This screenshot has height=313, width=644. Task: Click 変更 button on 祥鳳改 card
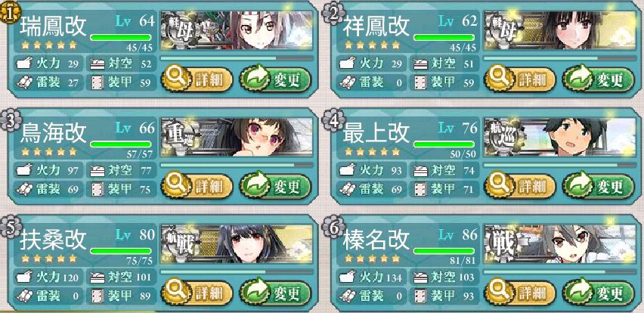pos(599,79)
